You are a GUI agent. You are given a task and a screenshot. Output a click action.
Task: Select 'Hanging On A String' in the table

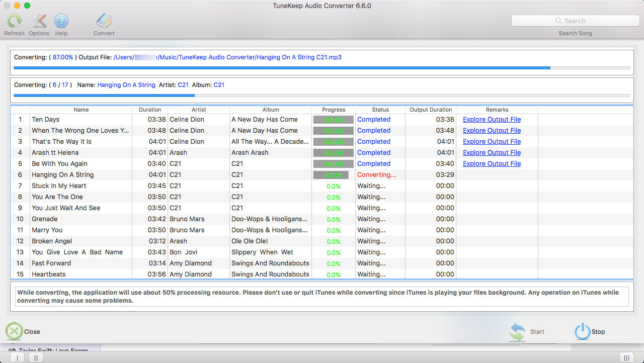[62, 174]
